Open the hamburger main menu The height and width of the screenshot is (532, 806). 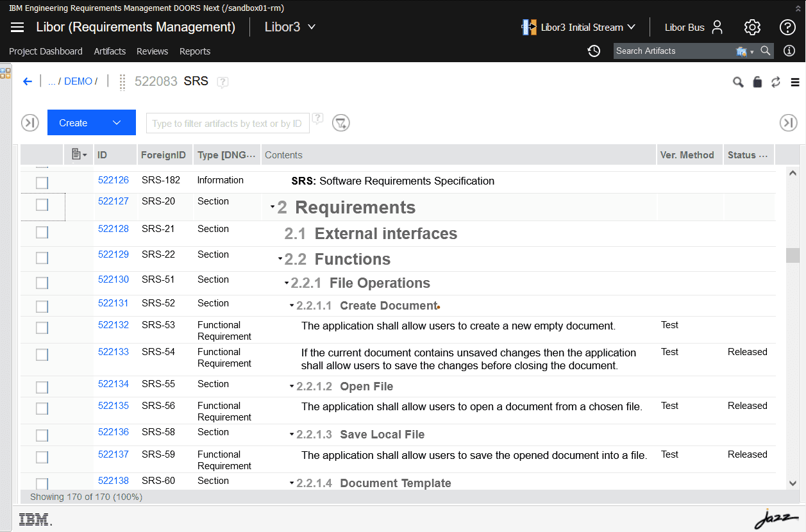[x=17, y=27]
